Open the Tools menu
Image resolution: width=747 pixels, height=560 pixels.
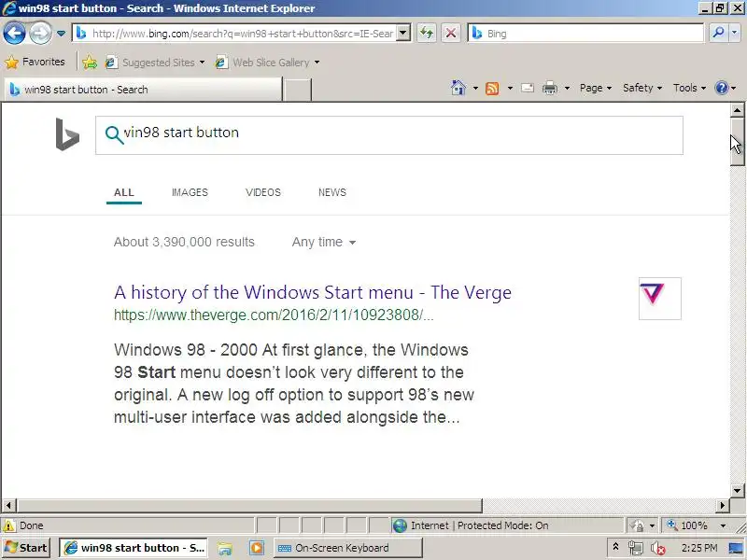[689, 88]
